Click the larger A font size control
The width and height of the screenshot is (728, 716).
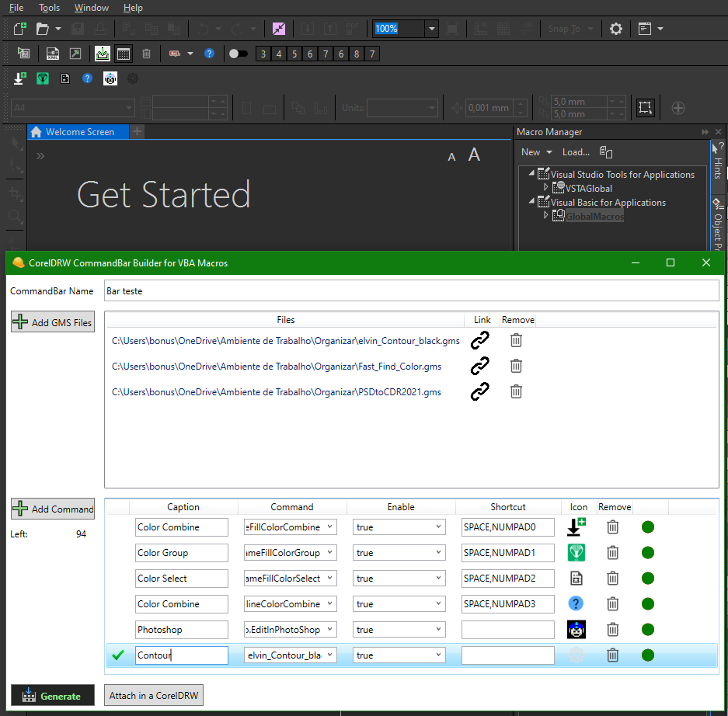pyautogui.click(x=474, y=155)
